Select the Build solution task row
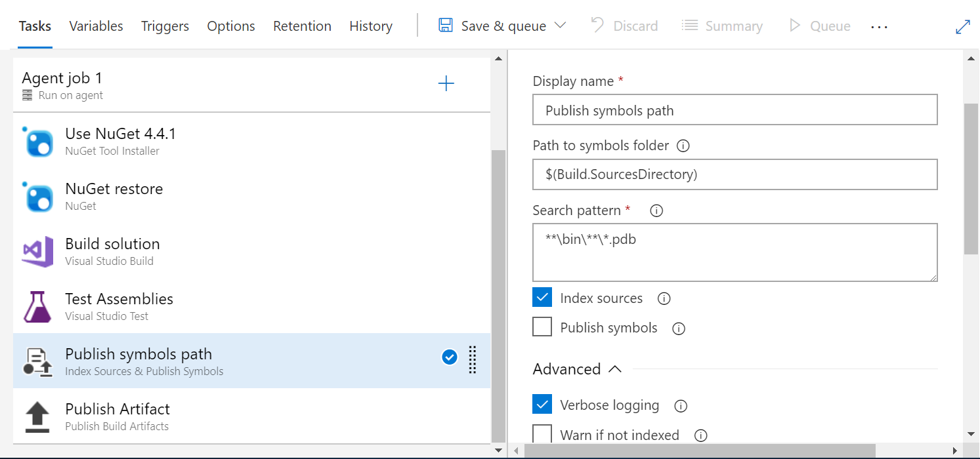Viewport: 980px width, 459px height. click(251, 250)
